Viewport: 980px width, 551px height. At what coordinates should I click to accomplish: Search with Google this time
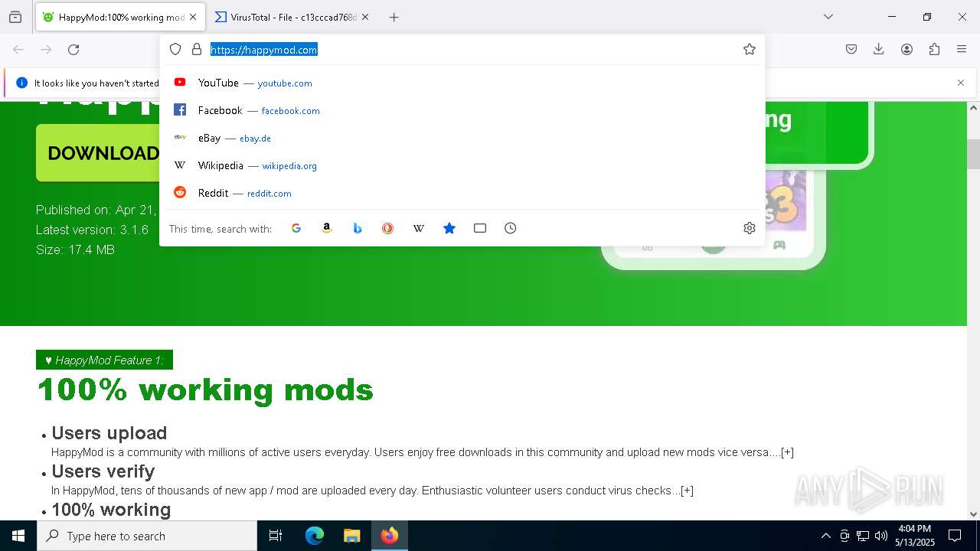(296, 228)
